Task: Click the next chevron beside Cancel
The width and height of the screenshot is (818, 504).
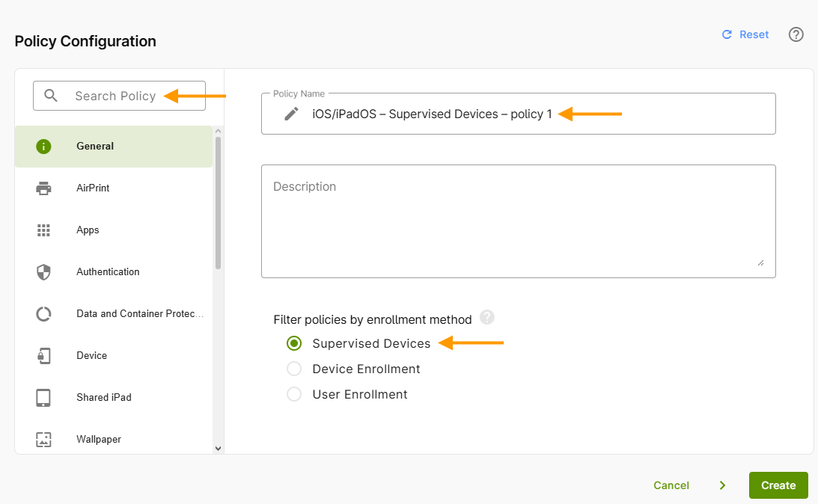Action: [722, 485]
